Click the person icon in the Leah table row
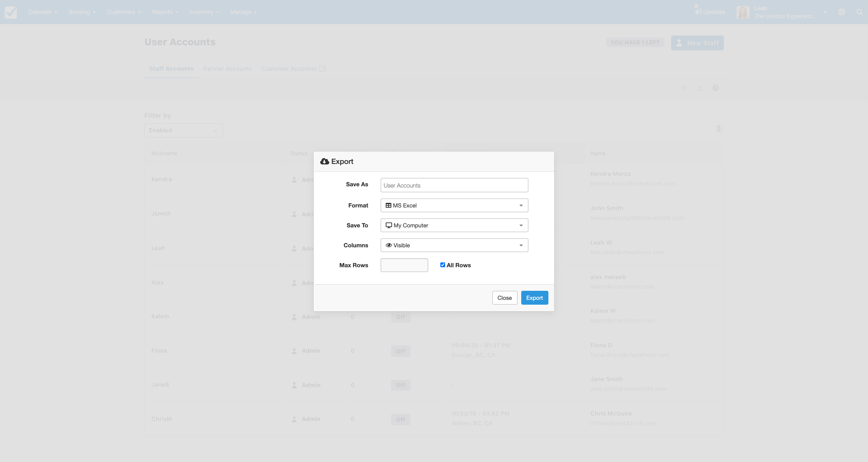 (294, 249)
